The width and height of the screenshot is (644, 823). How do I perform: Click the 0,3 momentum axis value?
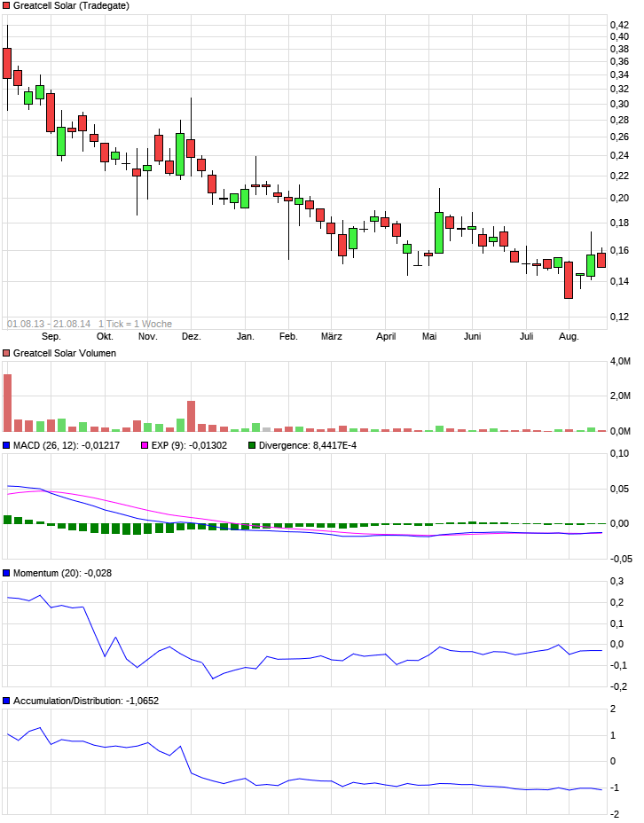click(x=617, y=581)
